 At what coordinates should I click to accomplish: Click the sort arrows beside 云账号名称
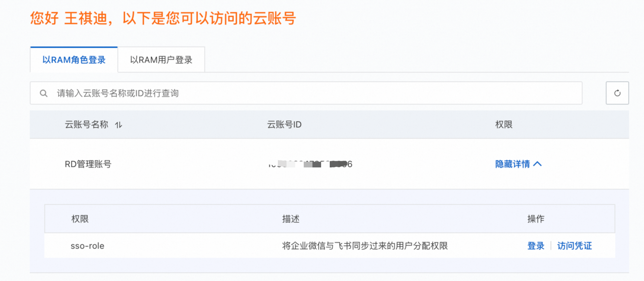[x=119, y=125]
